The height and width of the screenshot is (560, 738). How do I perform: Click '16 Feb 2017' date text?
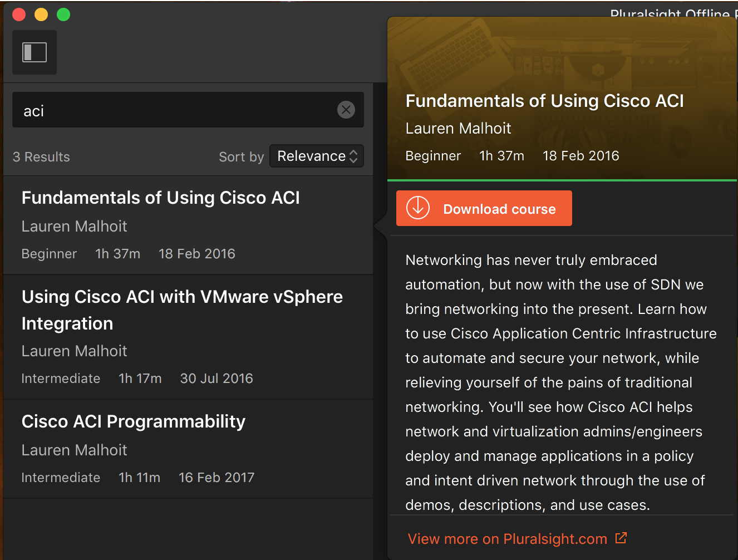(217, 478)
